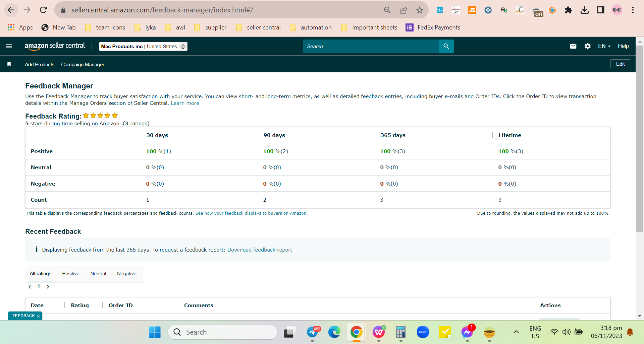Viewport: 644px width, 344px height.
Task: Go to next feedback page arrow
Action: [48, 286]
